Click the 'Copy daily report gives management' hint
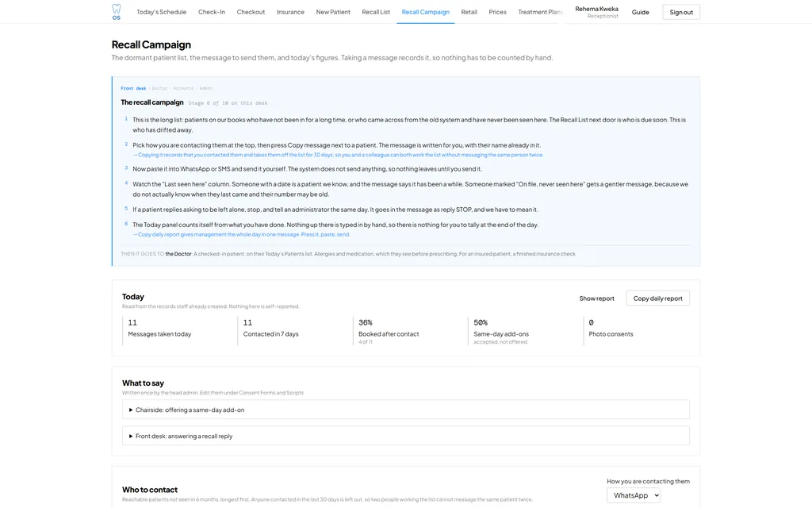This screenshot has width=812, height=508. [x=241, y=234]
